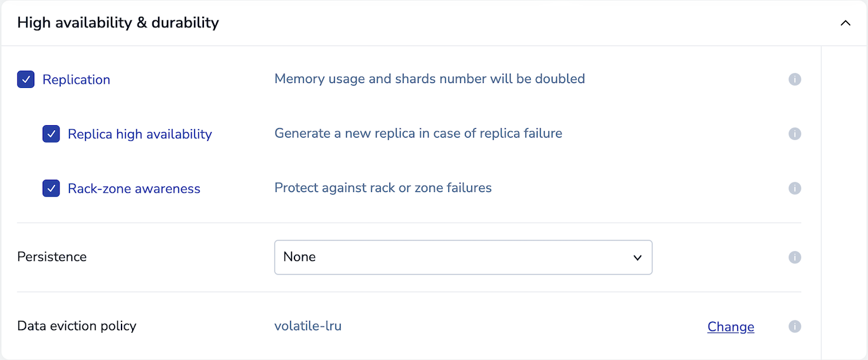
Task: Click the Data eviction policy info icon
Action: [795, 327]
